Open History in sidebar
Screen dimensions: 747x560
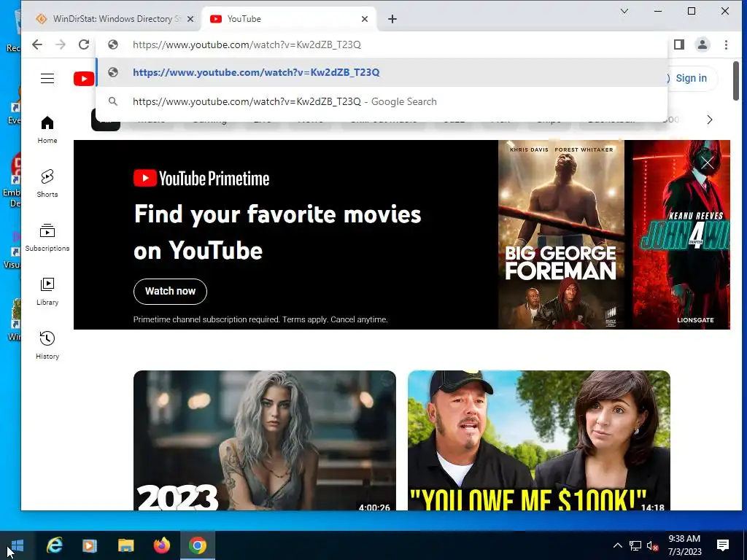click(47, 345)
